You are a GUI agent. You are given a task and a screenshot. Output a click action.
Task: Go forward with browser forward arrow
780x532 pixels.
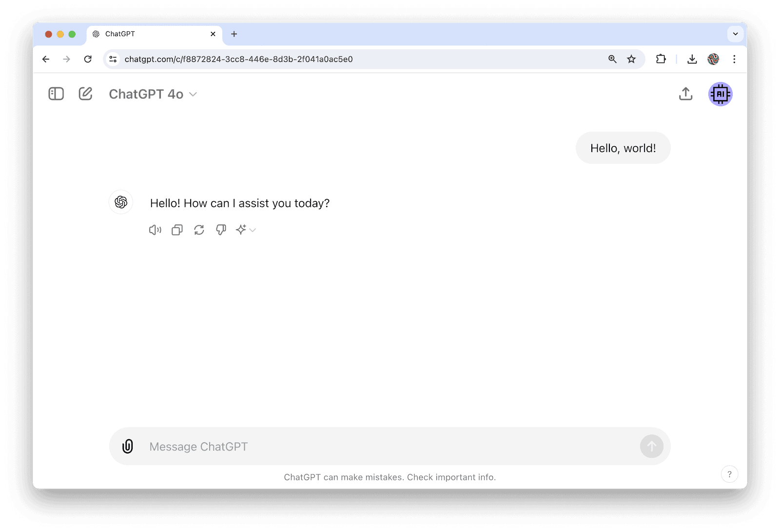(x=67, y=59)
